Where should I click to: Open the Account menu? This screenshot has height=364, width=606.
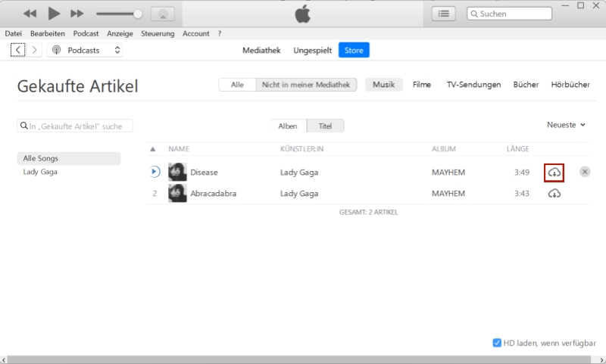point(196,33)
